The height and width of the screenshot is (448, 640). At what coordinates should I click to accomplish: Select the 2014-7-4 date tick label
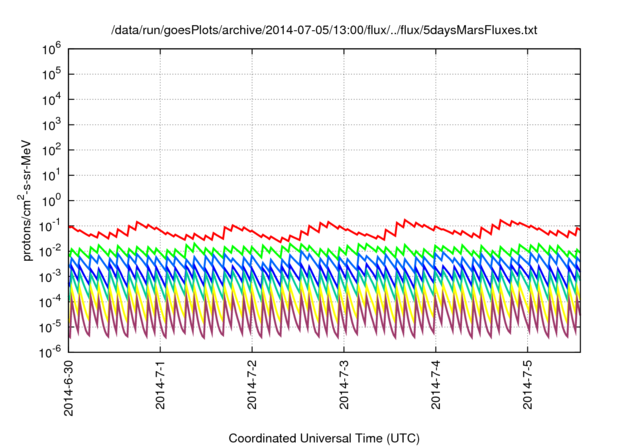436,384
